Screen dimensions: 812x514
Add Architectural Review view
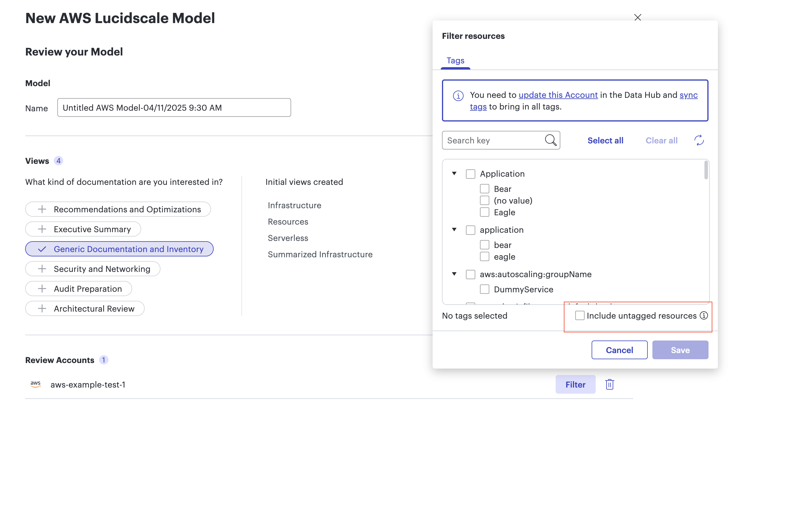tap(85, 308)
